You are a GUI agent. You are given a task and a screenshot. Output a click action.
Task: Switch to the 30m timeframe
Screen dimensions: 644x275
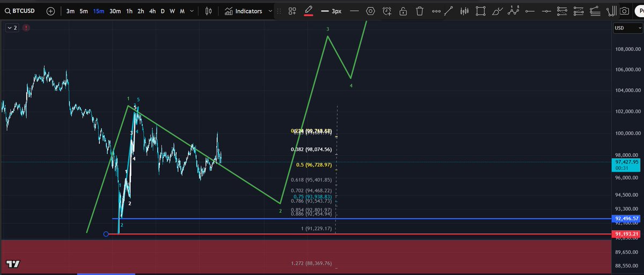(x=115, y=11)
